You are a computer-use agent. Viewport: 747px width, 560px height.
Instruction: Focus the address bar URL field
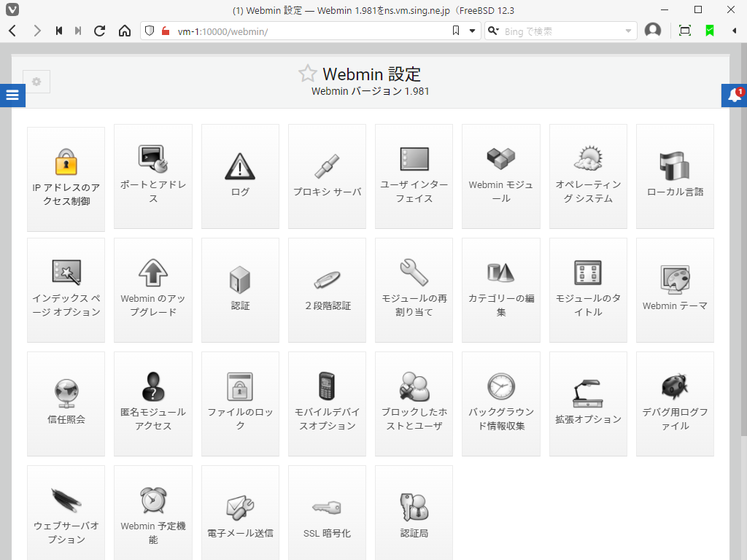(309, 31)
